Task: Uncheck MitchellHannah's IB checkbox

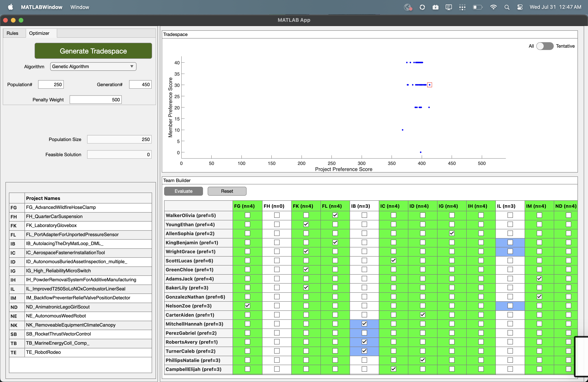Action: click(364, 324)
